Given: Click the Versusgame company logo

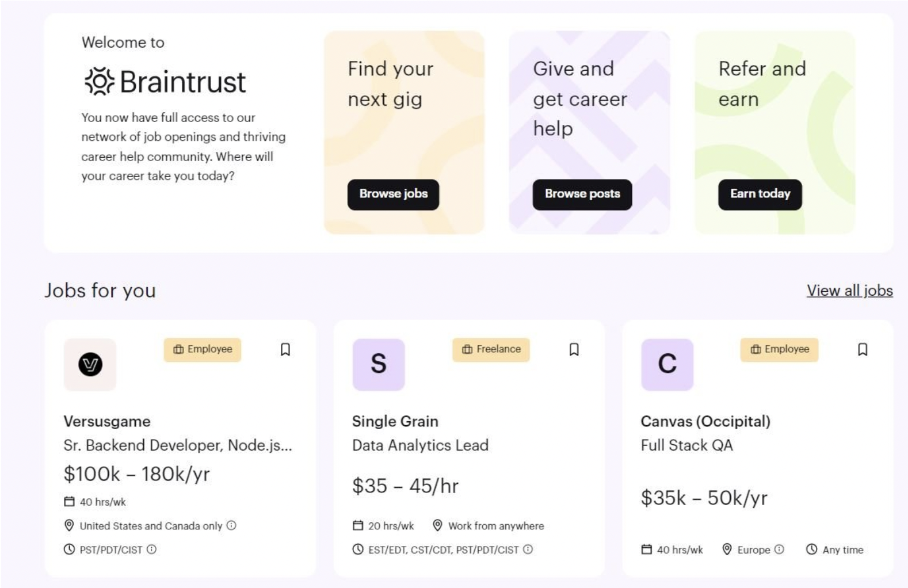Looking at the screenshot, I should (90, 365).
